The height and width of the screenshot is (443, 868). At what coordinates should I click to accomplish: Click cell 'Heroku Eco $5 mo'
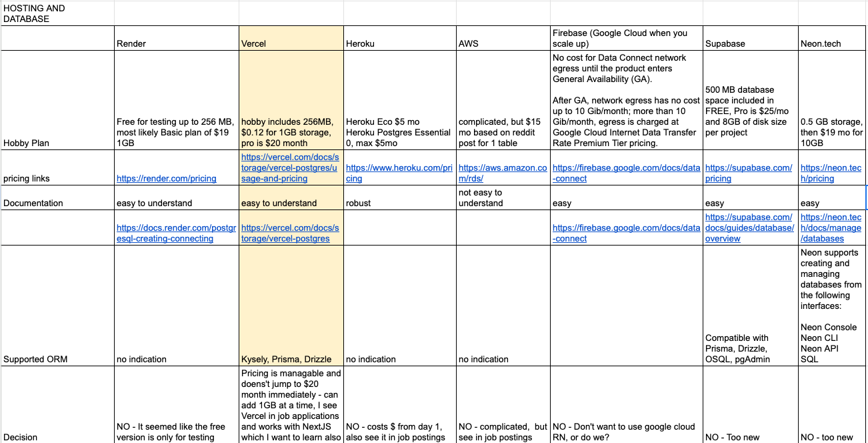click(x=400, y=100)
